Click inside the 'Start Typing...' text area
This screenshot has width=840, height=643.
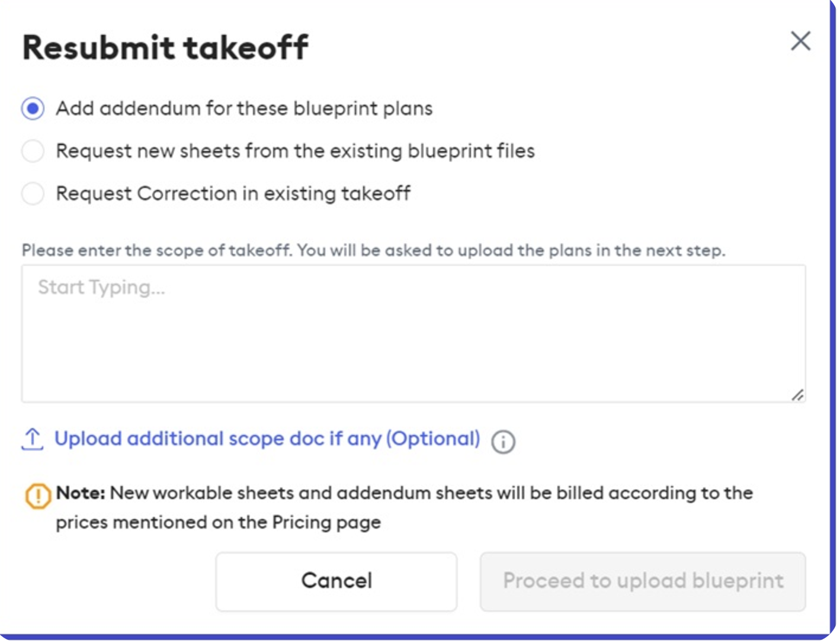tap(415, 332)
